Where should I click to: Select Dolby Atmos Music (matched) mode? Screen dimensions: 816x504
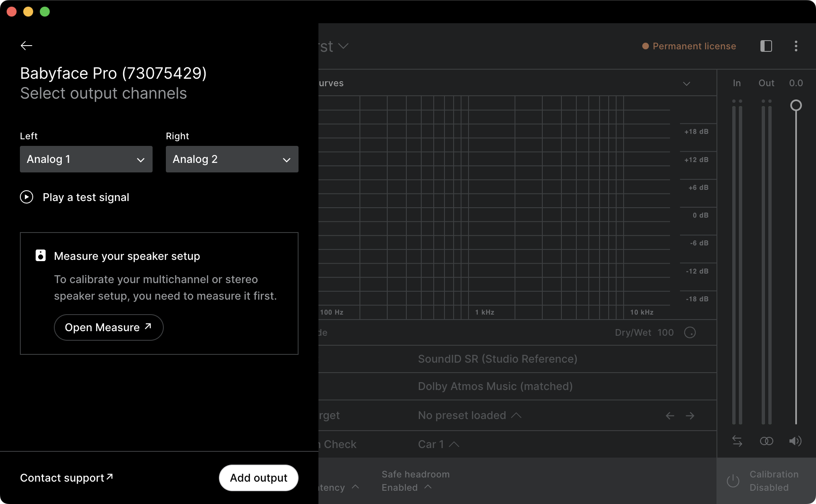[495, 386]
